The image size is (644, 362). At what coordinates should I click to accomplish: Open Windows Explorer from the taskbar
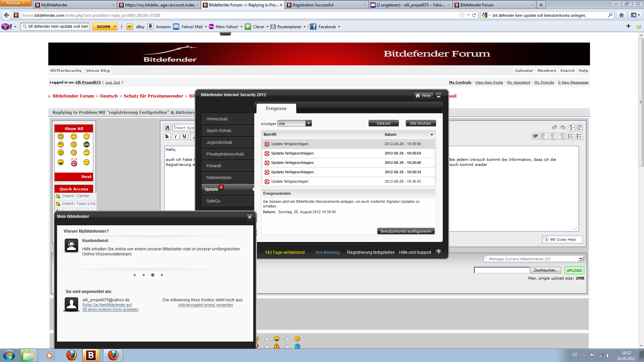(29, 355)
